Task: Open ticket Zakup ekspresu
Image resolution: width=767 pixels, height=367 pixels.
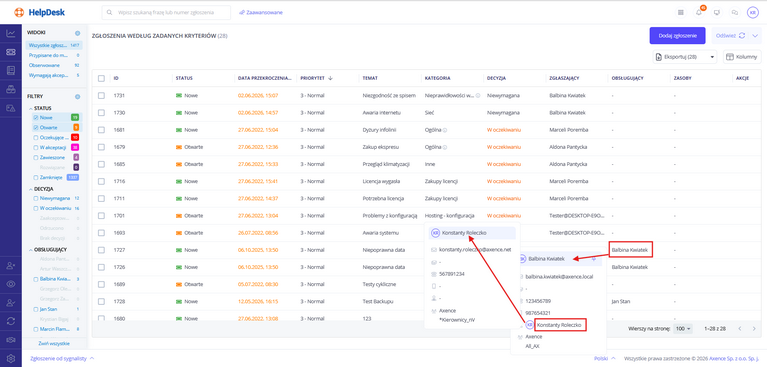Action: pos(380,147)
